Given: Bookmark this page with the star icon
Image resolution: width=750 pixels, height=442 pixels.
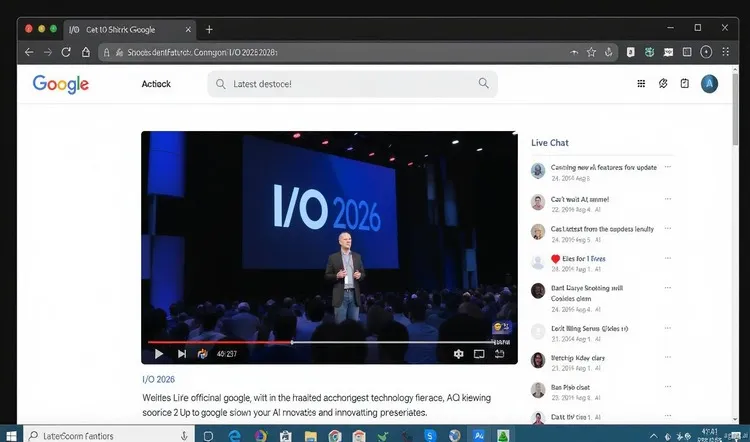Looking at the screenshot, I should (x=591, y=52).
